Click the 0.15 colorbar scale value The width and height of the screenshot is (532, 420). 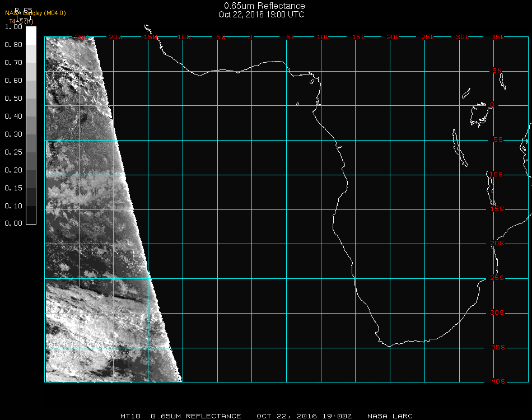[x=13, y=188]
